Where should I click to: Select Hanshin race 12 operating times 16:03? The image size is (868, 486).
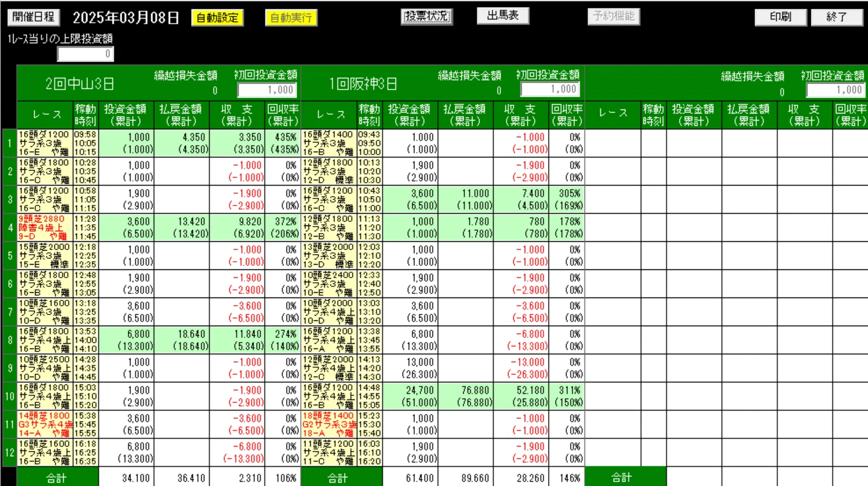[369, 452]
